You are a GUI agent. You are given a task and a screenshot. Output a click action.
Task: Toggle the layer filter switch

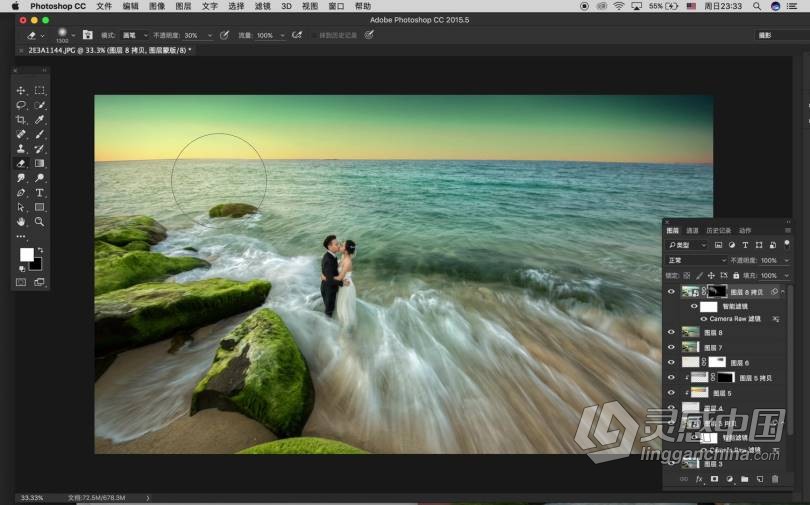787,244
